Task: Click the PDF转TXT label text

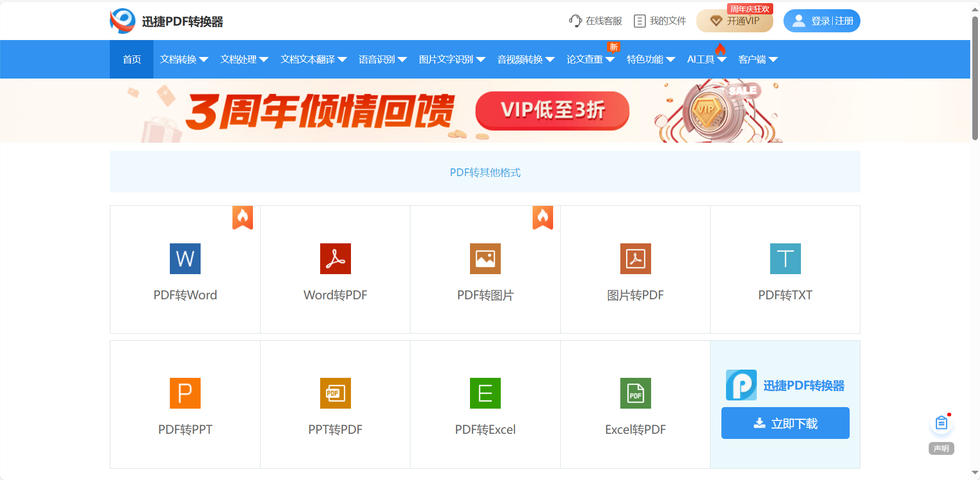Action: pyautogui.click(x=786, y=295)
